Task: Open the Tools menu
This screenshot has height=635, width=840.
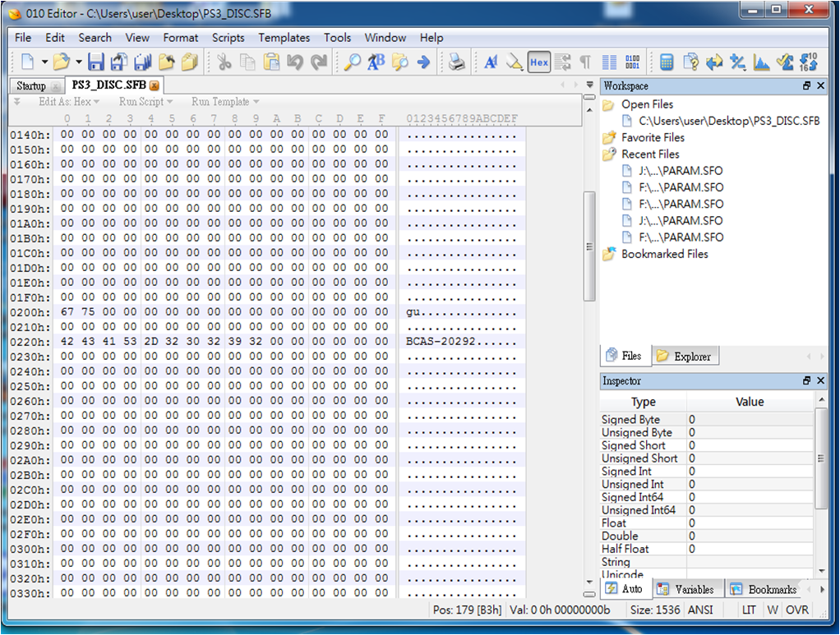Action: pyautogui.click(x=338, y=38)
